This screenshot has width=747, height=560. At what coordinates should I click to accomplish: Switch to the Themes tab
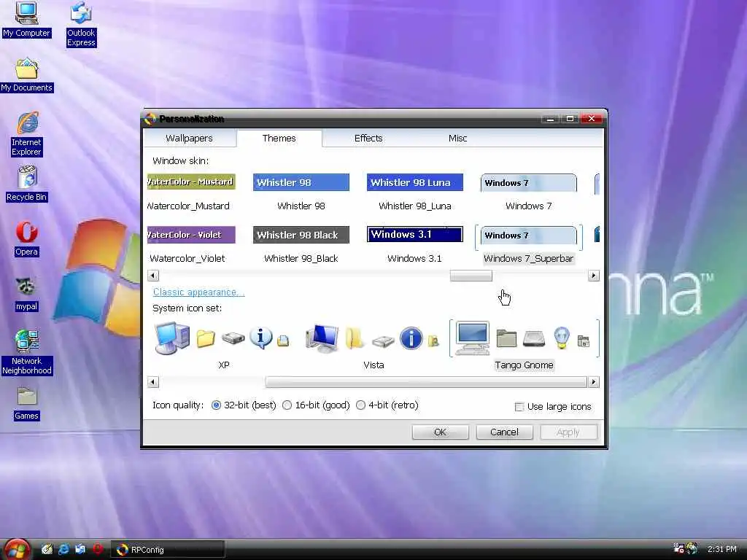[279, 138]
